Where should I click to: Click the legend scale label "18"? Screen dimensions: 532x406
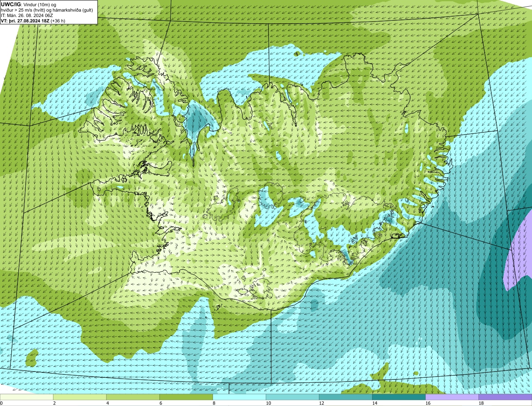pyautogui.click(x=481, y=403)
